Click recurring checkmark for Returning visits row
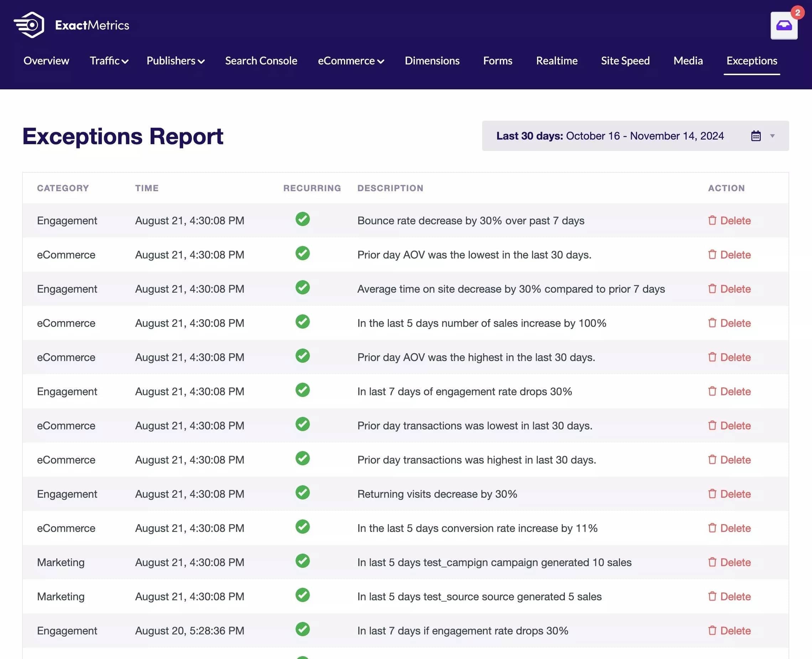This screenshot has width=812, height=659. point(303,492)
